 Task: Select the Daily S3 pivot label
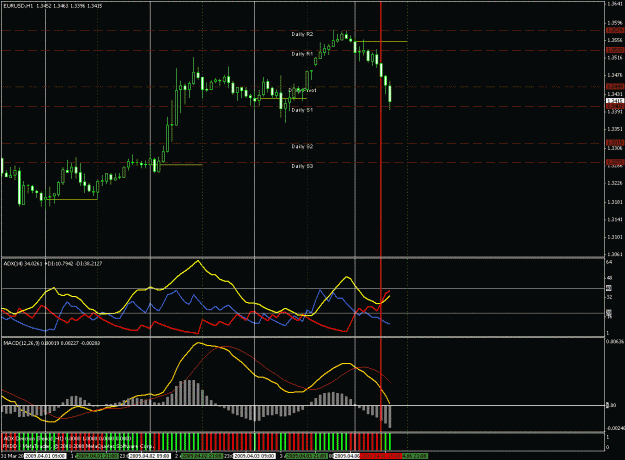[302, 166]
